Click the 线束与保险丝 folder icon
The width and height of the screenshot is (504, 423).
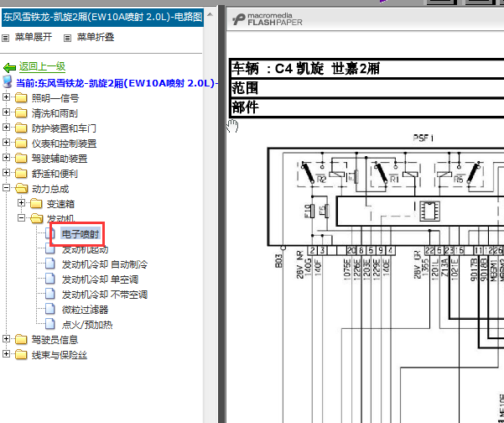click(x=21, y=354)
